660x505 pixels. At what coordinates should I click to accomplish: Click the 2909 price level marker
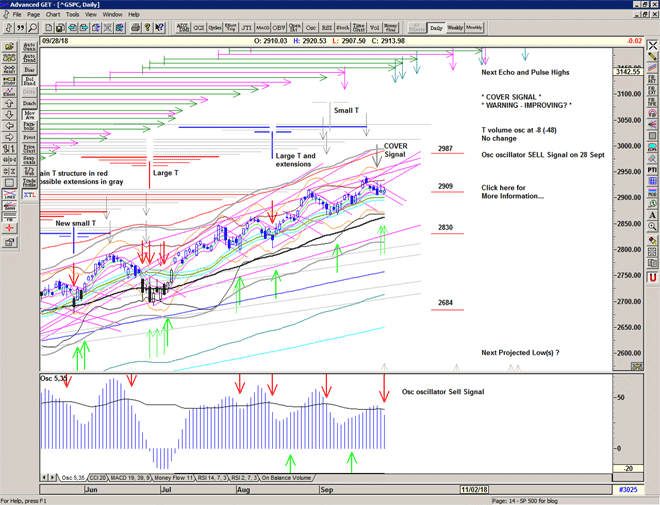pos(446,187)
